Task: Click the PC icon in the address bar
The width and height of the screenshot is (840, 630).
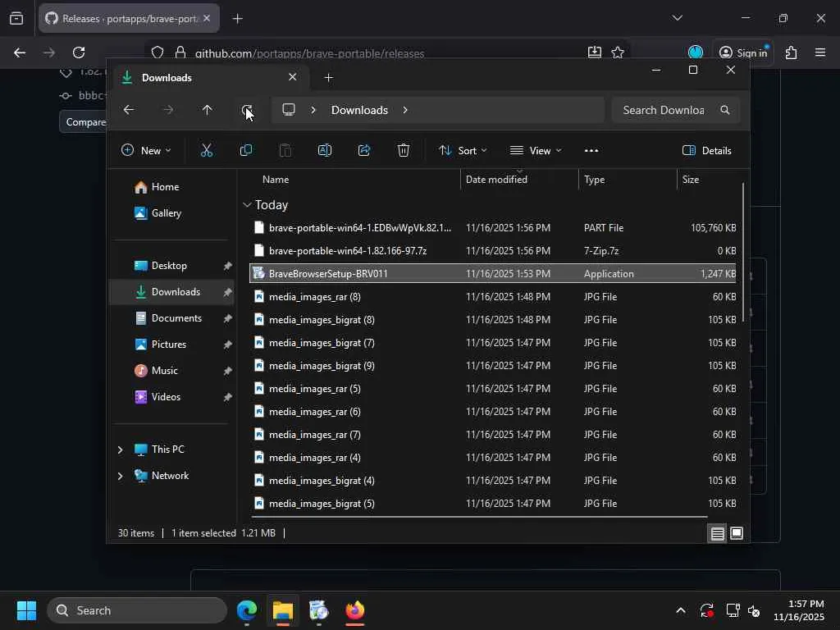Action: (x=289, y=110)
